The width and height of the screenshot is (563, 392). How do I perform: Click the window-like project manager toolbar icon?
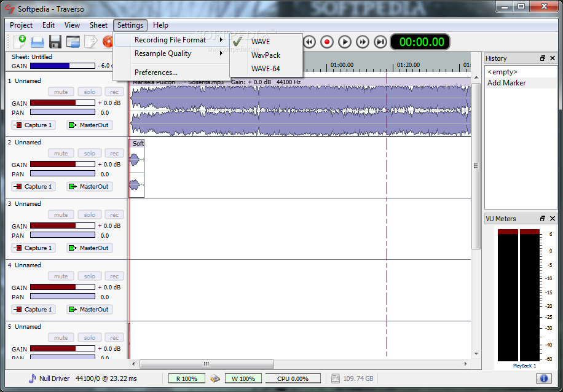[73, 42]
